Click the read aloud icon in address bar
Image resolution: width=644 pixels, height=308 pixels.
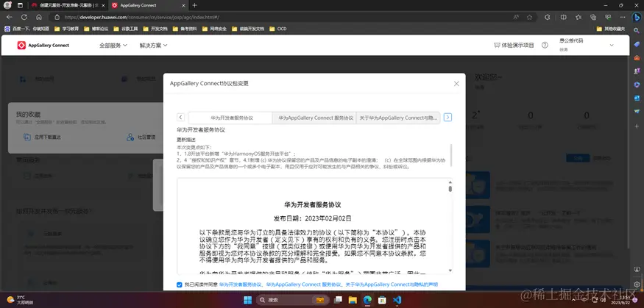pyautogui.click(x=516, y=17)
